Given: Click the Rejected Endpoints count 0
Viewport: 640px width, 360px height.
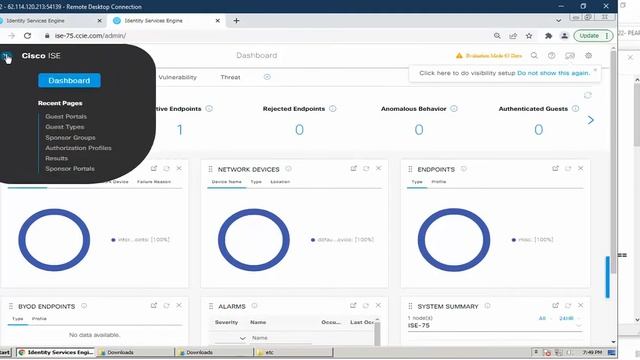Looking at the screenshot, I should [x=299, y=130].
